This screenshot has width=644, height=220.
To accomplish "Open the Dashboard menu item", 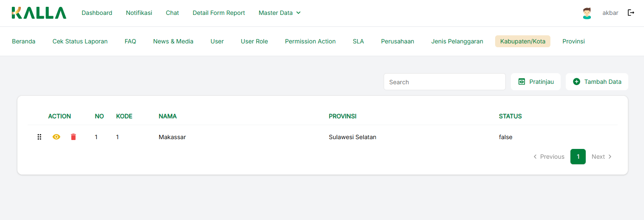I will pos(97,13).
